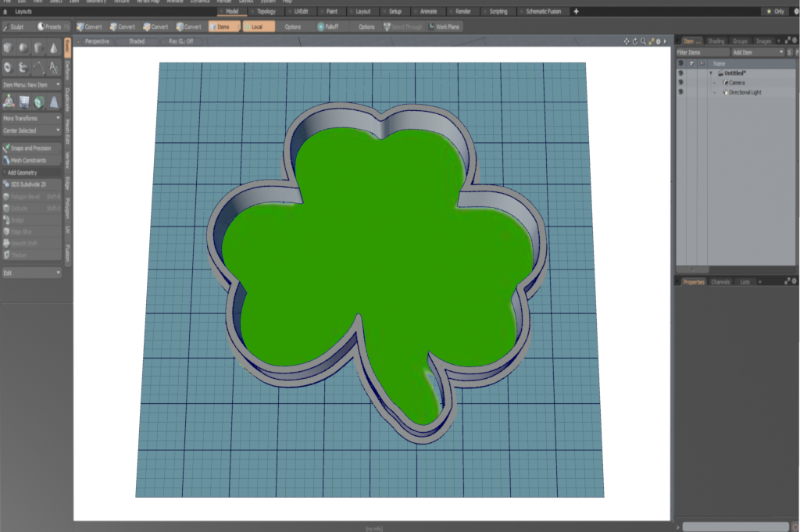Click the SDS Subdivide 2X button

(x=31, y=184)
